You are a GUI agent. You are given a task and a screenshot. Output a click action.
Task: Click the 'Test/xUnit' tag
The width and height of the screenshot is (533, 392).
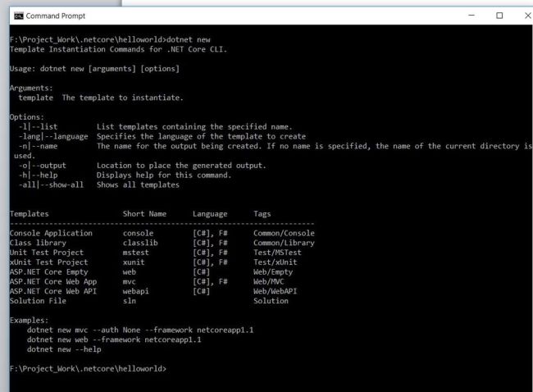click(x=276, y=262)
